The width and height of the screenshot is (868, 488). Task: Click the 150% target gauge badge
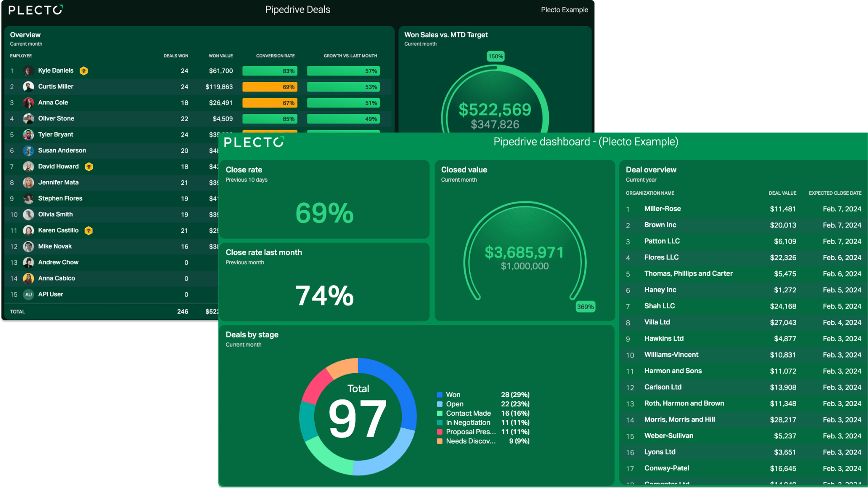[x=495, y=56]
